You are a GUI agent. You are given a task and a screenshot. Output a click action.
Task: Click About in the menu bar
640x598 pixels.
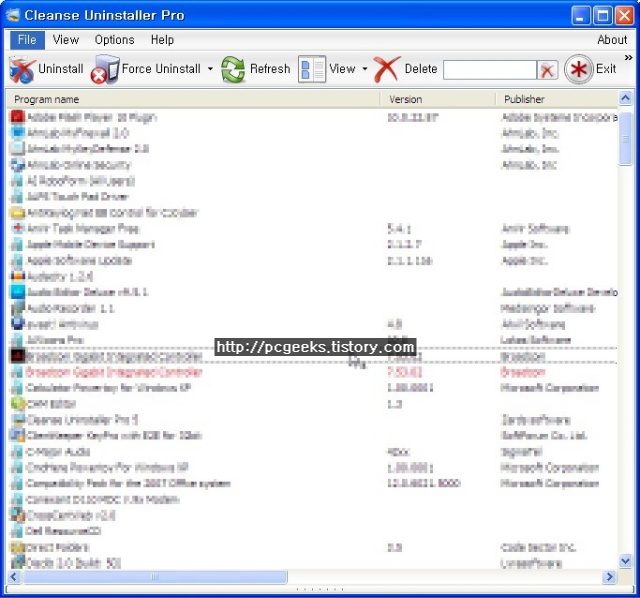pyautogui.click(x=612, y=40)
